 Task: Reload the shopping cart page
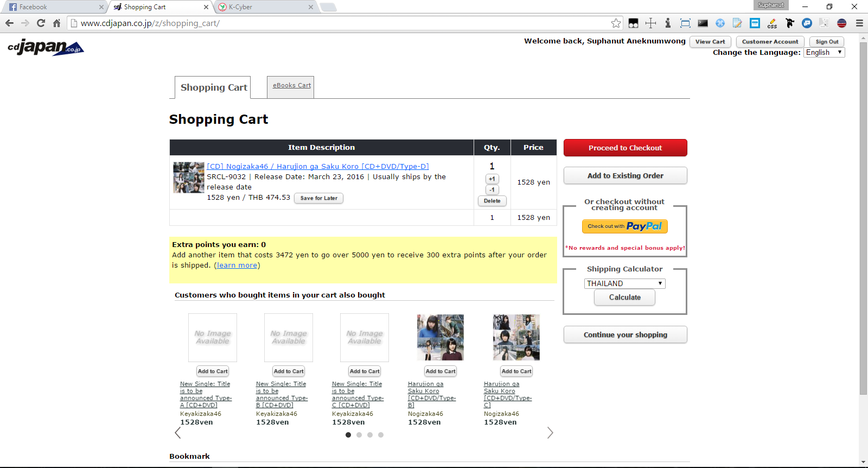pos(41,23)
